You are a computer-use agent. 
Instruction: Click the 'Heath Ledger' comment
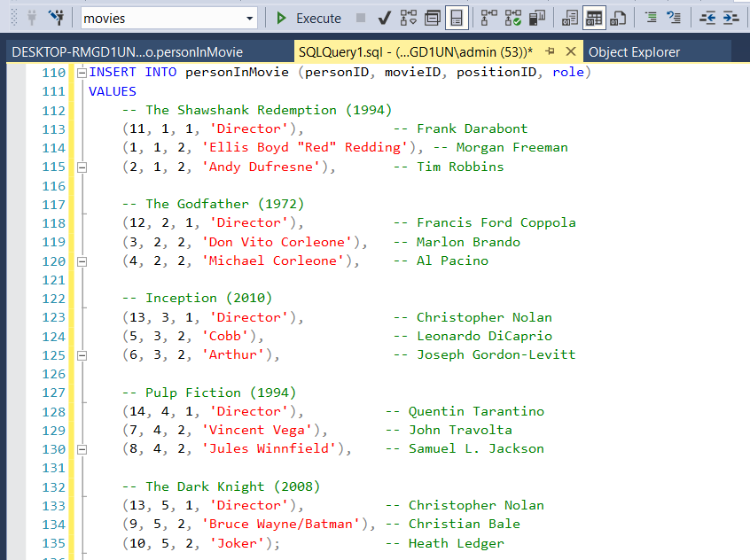[x=445, y=543]
